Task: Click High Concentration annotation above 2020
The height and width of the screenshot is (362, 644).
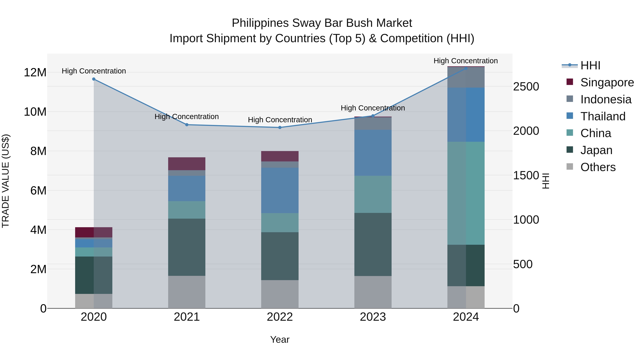Action: [x=94, y=71]
